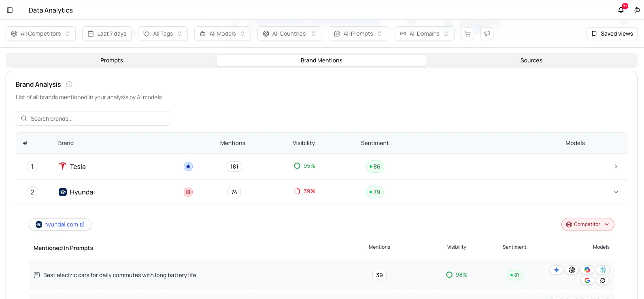Click the Hyundai logo in the brand row
Image resolution: width=644 pixels, height=299 pixels.
(63, 192)
